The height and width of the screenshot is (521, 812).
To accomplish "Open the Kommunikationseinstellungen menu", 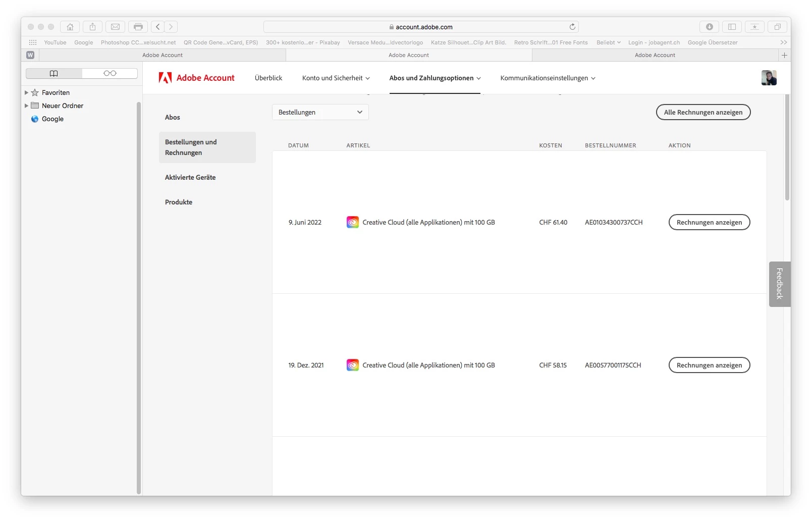I will [x=548, y=78].
